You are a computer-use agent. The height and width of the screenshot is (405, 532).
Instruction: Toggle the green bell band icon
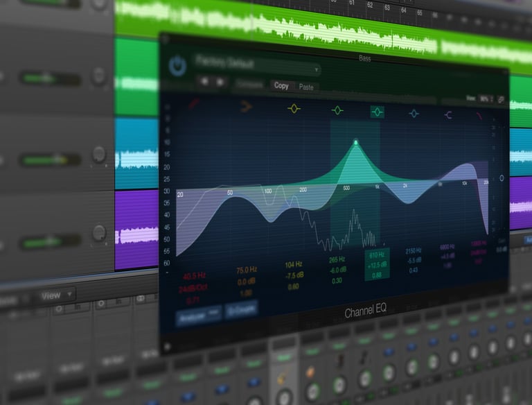coord(337,110)
